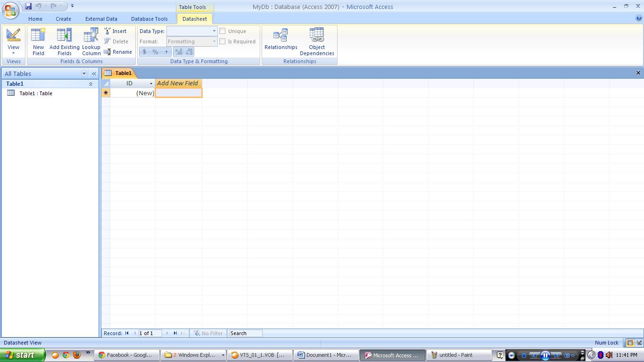Click Increase Decimals icon
644x362 pixels.
pyautogui.click(x=179, y=52)
